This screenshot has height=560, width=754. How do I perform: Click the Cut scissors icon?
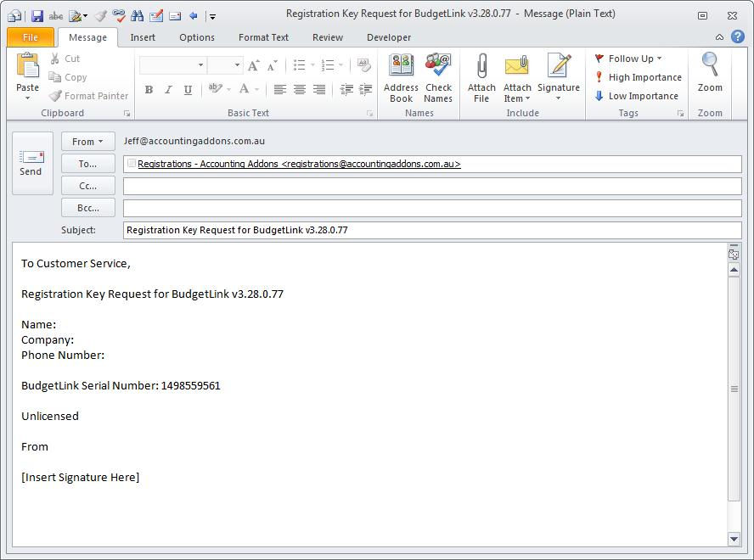[x=55, y=59]
